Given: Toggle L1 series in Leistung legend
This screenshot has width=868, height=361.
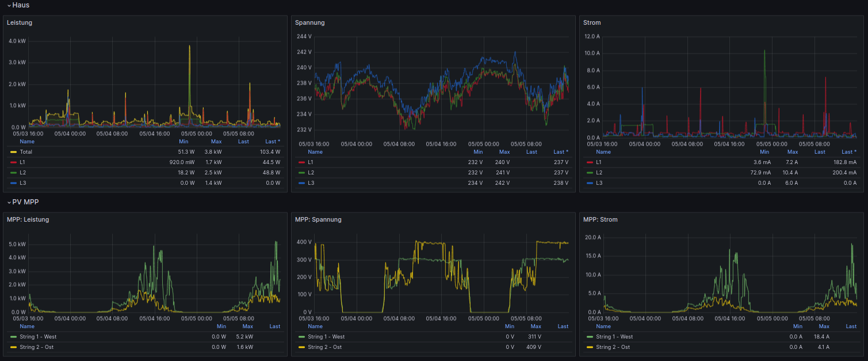Looking at the screenshot, I should coord(23,162).
